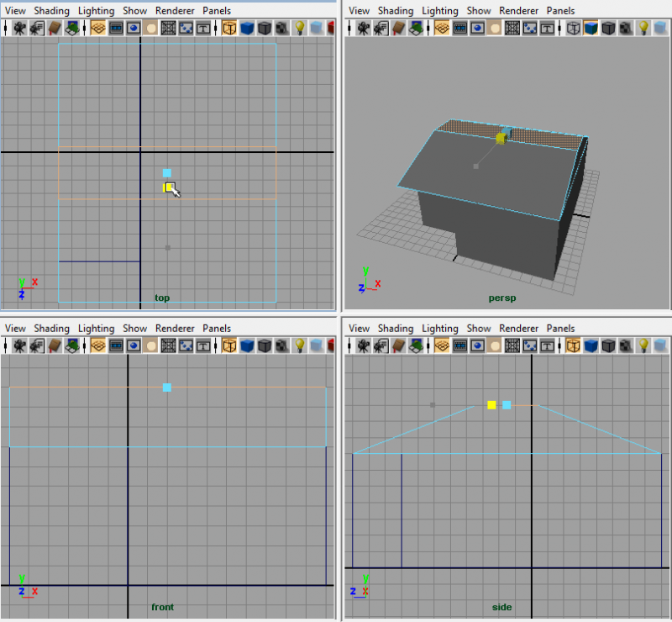
Task: Select the yellow vertex in side view
Action: click(491, 405)
